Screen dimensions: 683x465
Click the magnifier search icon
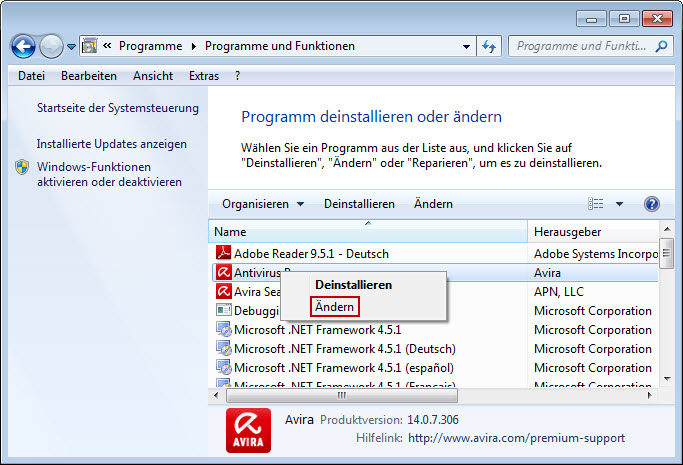661,46
